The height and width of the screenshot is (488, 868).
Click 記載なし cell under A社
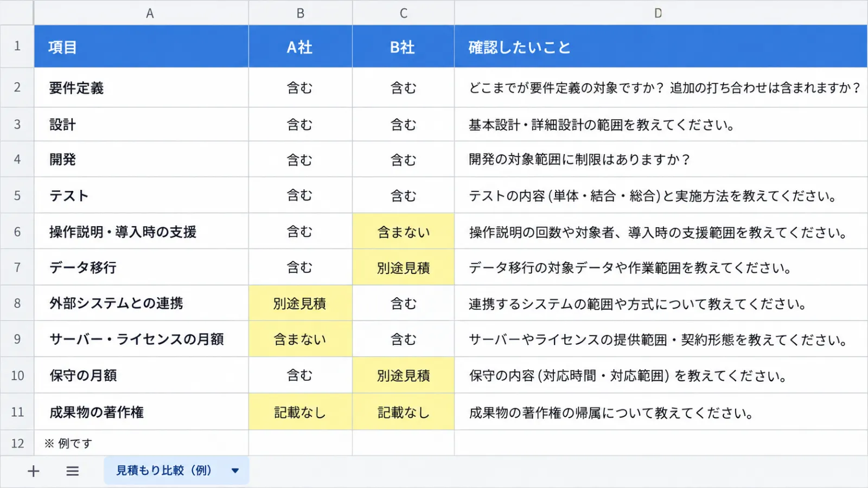[x=301, y=412]
